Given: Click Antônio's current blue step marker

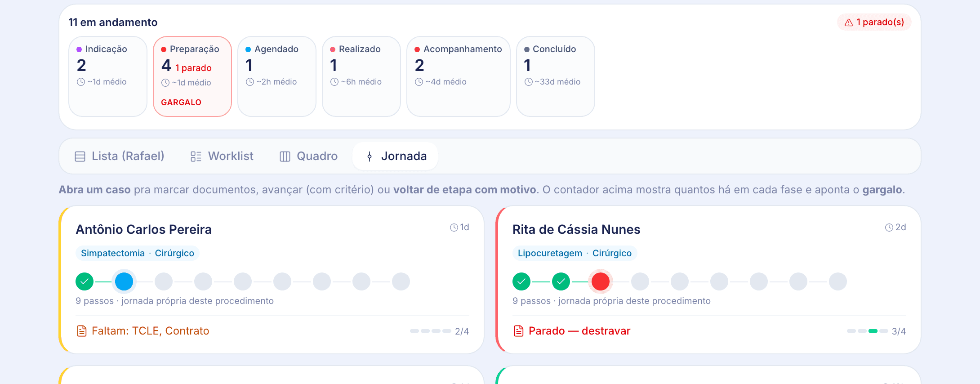Looking at the screenshot, I should (x=124, y=281).
